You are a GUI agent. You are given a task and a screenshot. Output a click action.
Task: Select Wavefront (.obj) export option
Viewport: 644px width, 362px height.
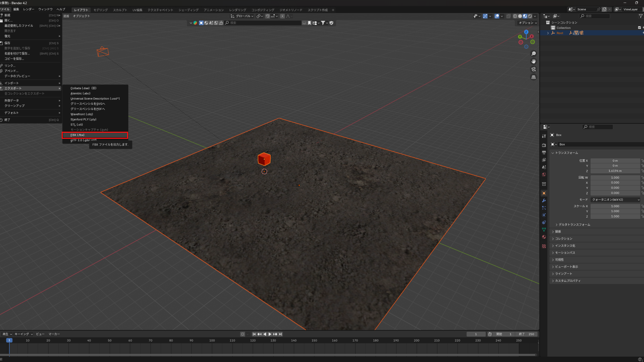(x=95, y=114)
